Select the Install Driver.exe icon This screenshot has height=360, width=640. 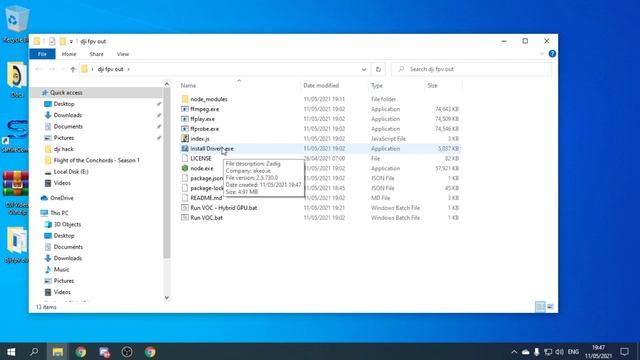(185, 149)
